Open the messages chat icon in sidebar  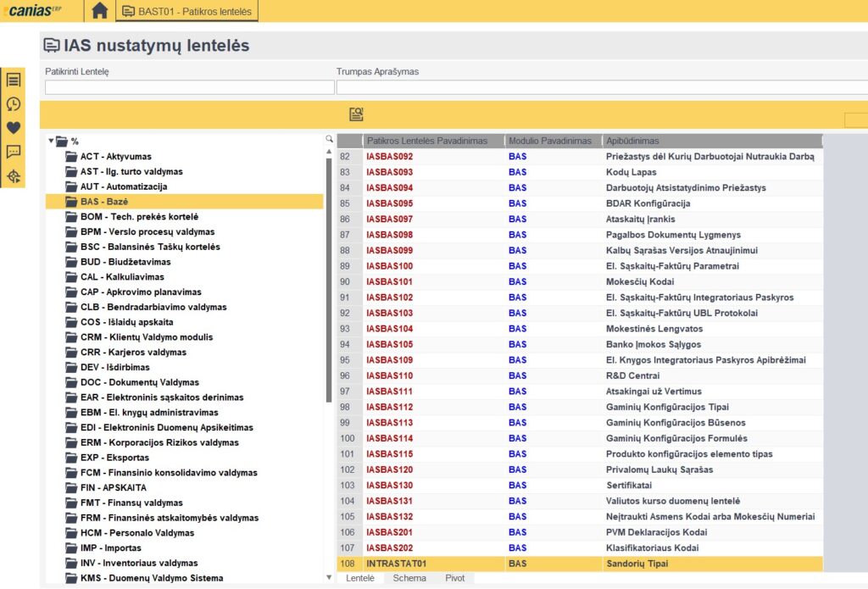(x=14, y=152)
